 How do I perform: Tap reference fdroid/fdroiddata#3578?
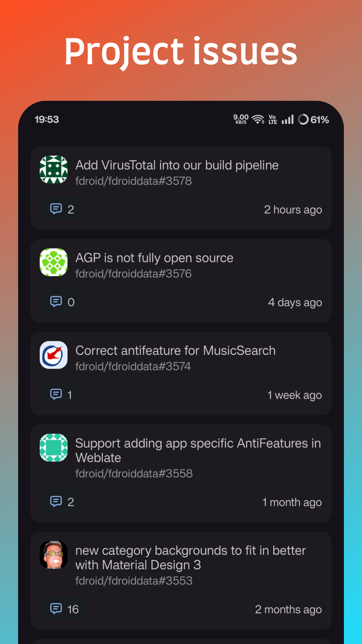133,181
